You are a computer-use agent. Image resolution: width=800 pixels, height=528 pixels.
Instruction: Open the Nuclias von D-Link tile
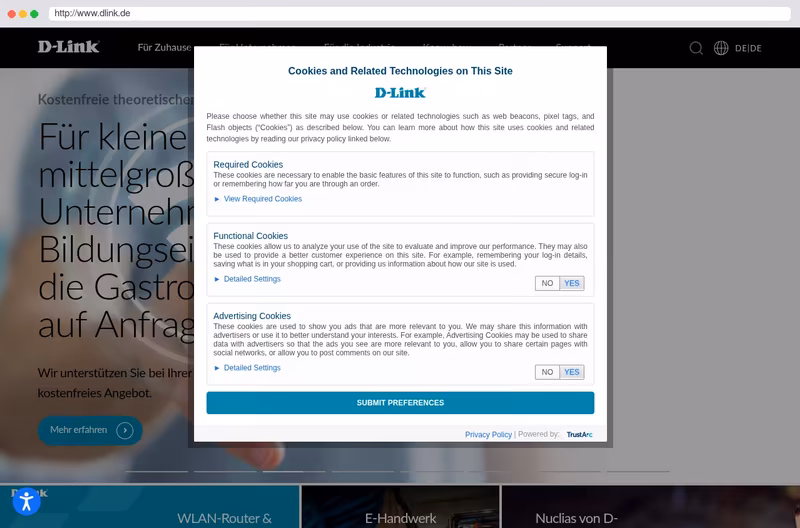(x=651, y=507)
